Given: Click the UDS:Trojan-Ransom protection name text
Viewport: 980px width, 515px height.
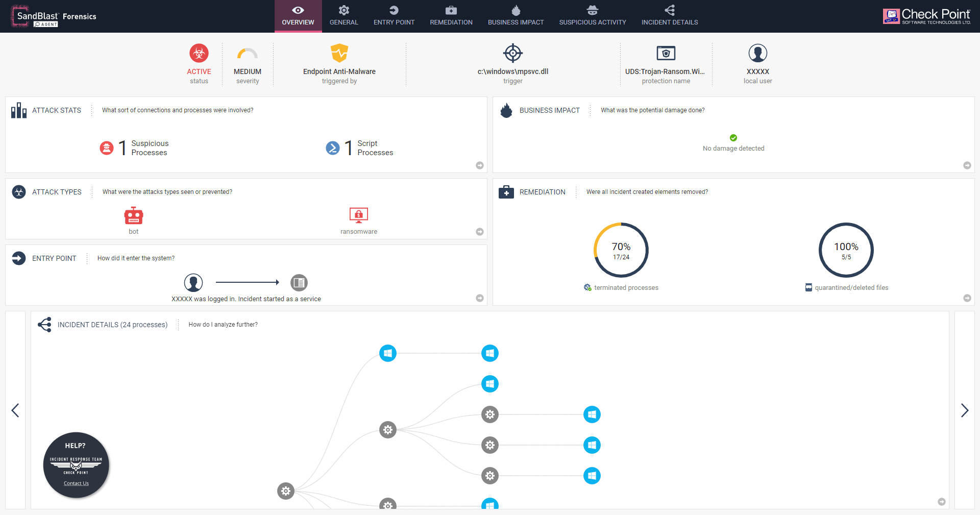Looking at the screenshot, I should pos(665,71).
